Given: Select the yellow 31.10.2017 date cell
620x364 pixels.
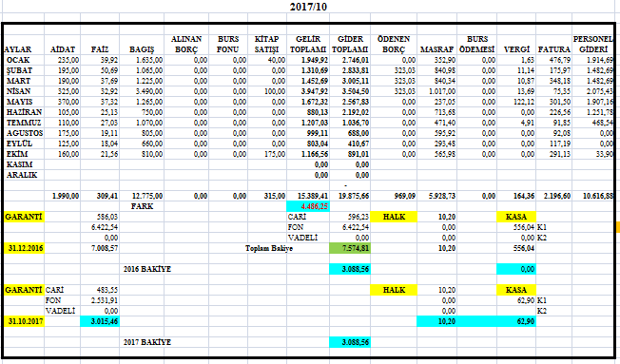Looking at the screenshot, I should (x=24, y=321).
